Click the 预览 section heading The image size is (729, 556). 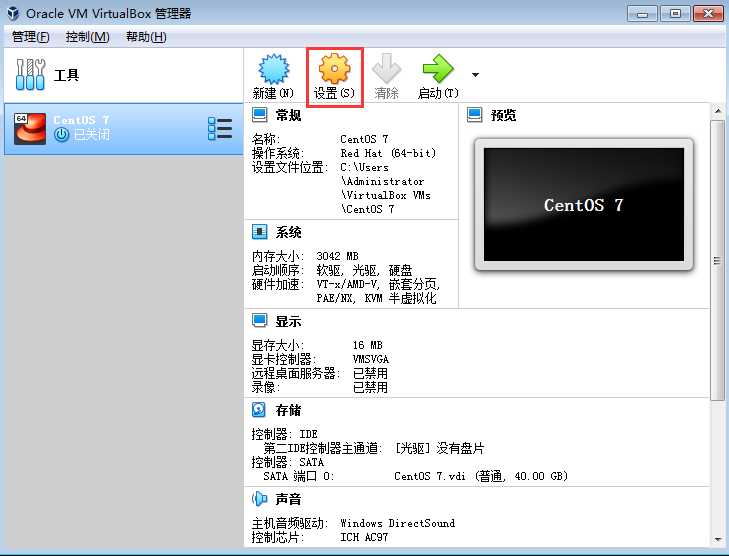pos(504,115)
